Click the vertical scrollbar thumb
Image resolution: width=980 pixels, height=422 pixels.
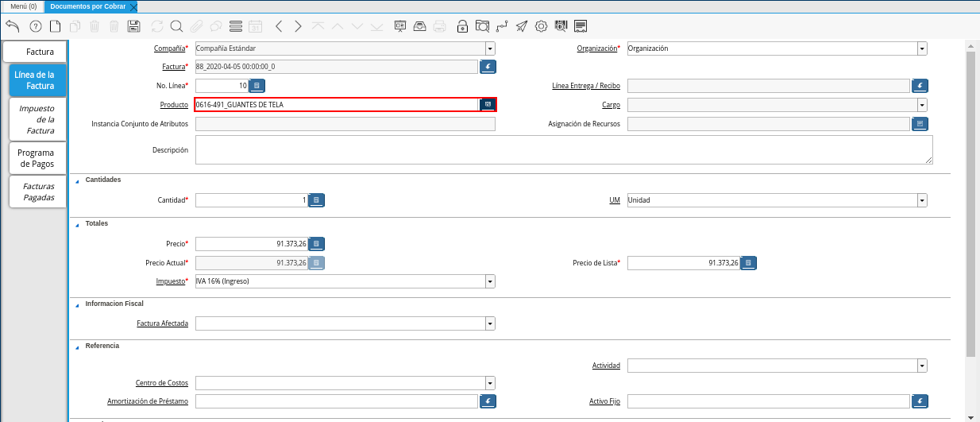pyautogui.click(x=971, y=205)
